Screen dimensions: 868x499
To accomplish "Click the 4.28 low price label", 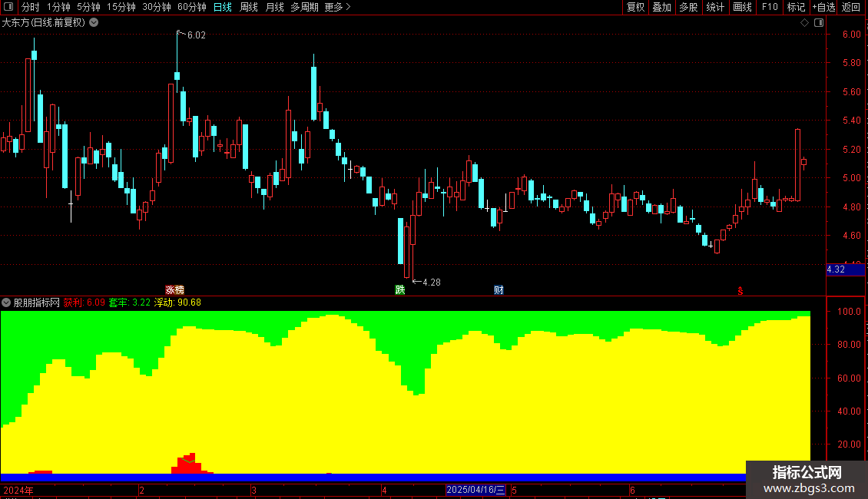I will 432,283.
